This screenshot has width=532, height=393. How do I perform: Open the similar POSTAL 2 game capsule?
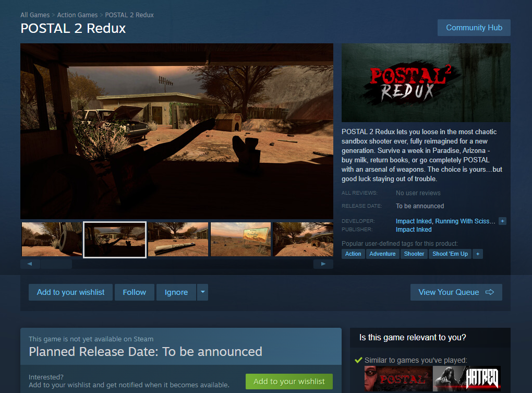(x=398, y=378)
